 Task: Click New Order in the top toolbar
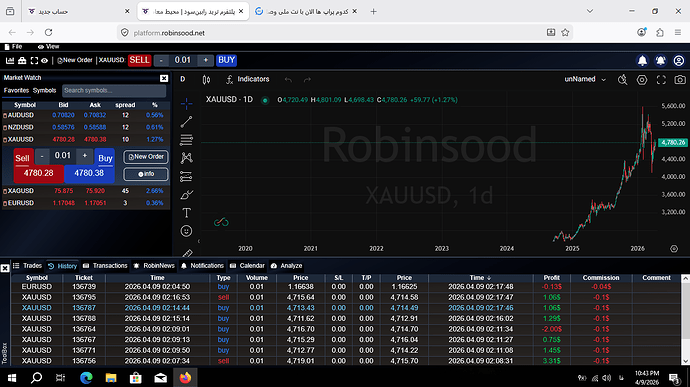click(x=75, y=60)
